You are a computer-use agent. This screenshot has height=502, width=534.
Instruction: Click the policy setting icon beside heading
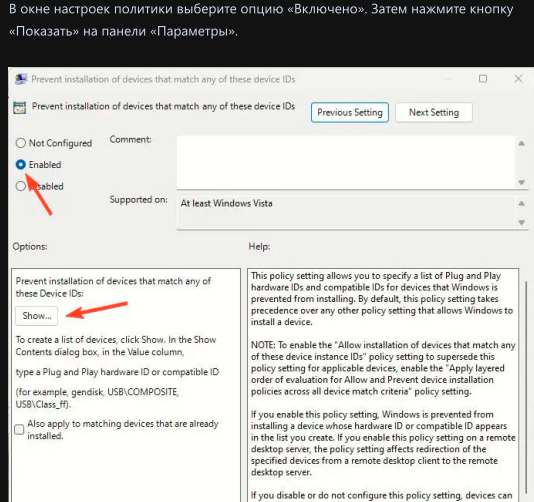point(19,108)
